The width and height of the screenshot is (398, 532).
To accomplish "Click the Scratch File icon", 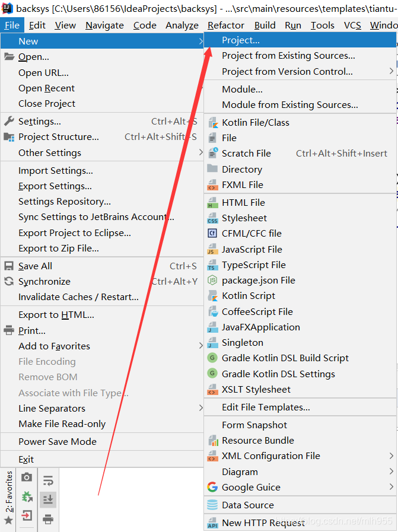I will point(213,154).
